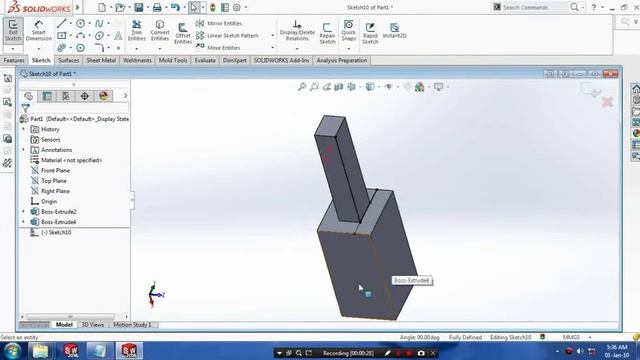Open the Trim Entities dropdown arrow
Image resolution: width=640 pixels, height=360 pixels.
pos(137,49)
